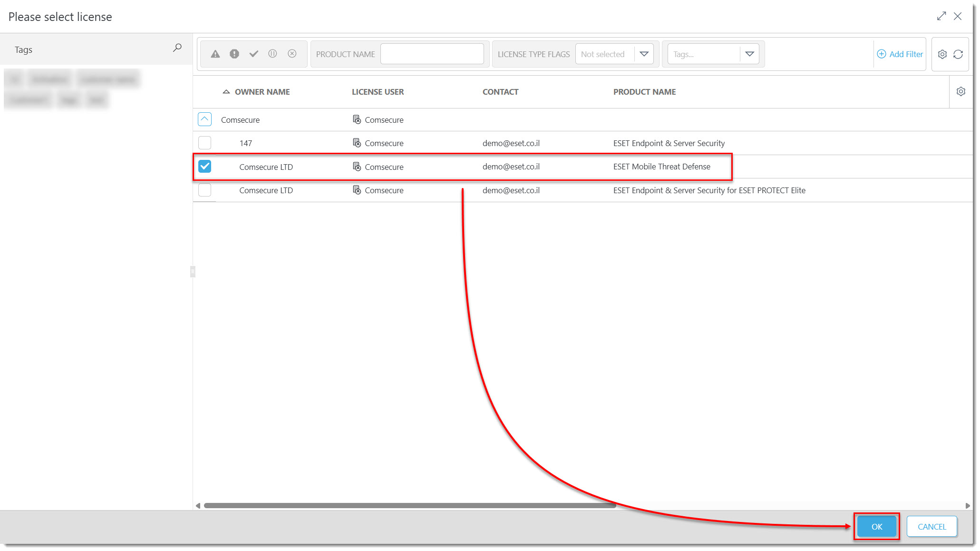Image resolution: width=980 pixels, height=551 pixels.
Task: Check the ESET PROTECT Elite license checkbox
Action: coord(204,190)
